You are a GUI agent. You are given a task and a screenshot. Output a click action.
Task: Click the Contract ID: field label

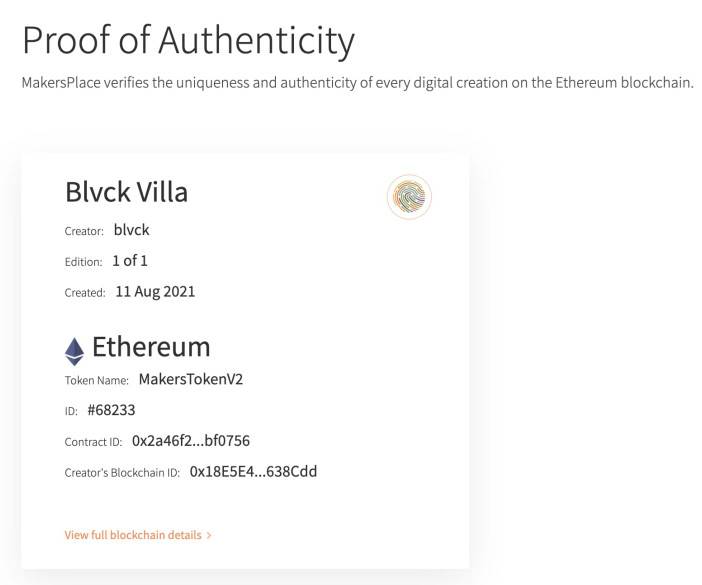[x=94, y=441]
